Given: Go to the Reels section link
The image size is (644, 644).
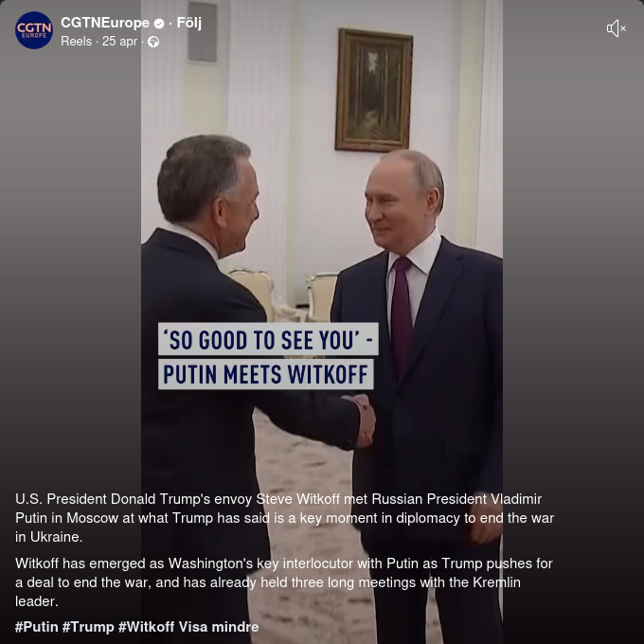Looking at the screenshot, I should [x=77, y=42].
